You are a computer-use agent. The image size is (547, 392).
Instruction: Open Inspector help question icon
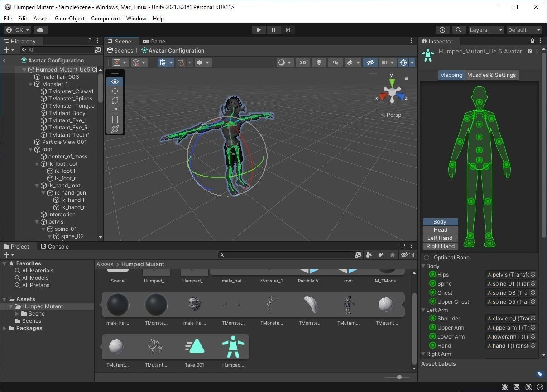[529, 51]
